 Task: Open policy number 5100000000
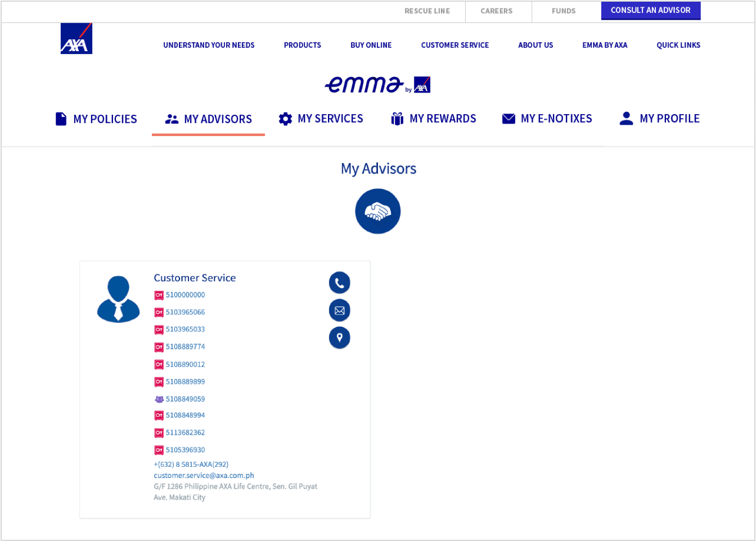(x=185, y=295)
